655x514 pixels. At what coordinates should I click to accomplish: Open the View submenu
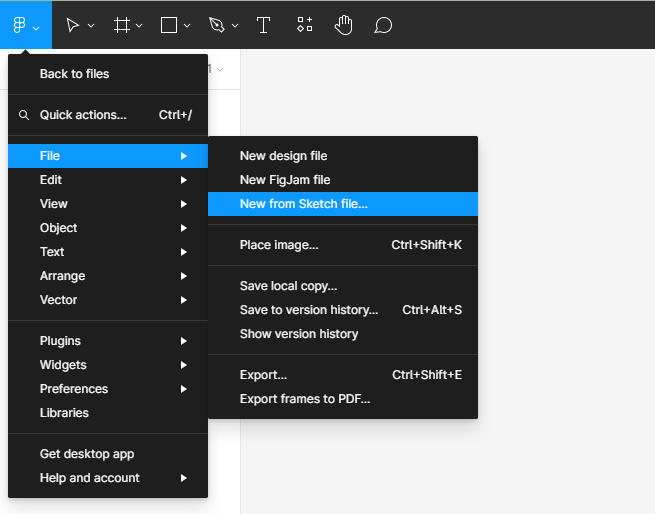pyautogui.click(x=108, y=204)
